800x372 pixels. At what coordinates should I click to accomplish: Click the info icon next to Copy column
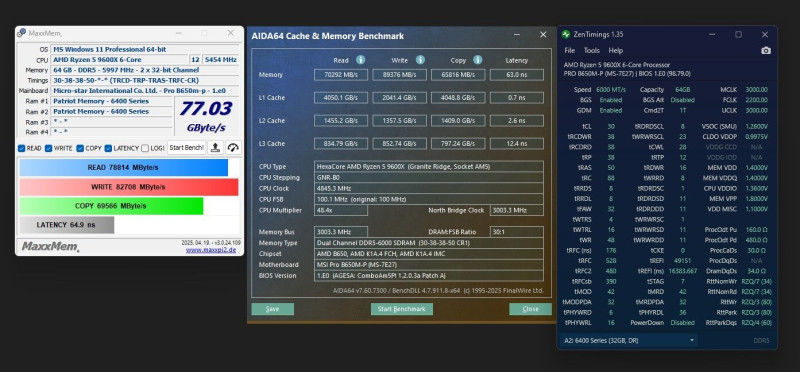(478, 60)
